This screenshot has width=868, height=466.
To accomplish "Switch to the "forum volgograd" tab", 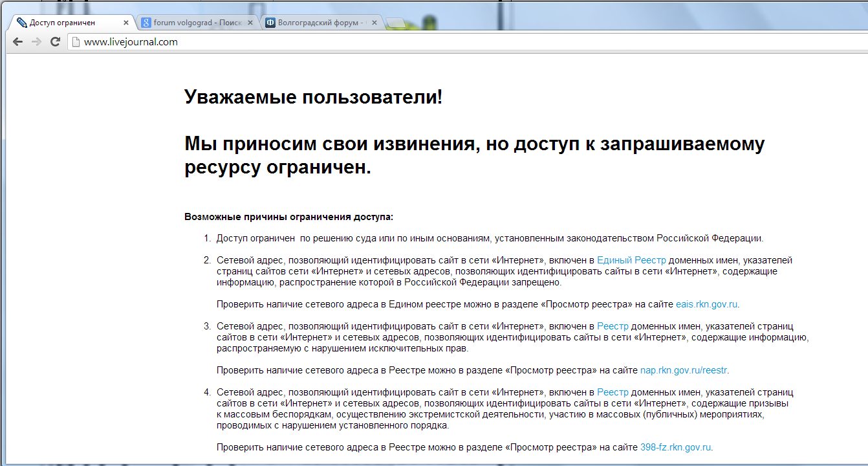I will [x=197, y=23].
